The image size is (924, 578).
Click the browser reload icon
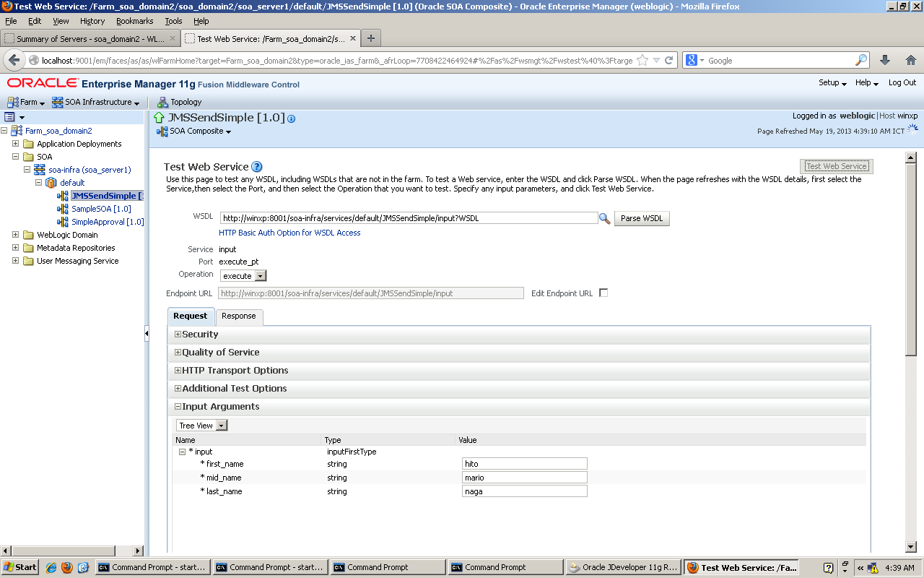(x=670, y=60)
